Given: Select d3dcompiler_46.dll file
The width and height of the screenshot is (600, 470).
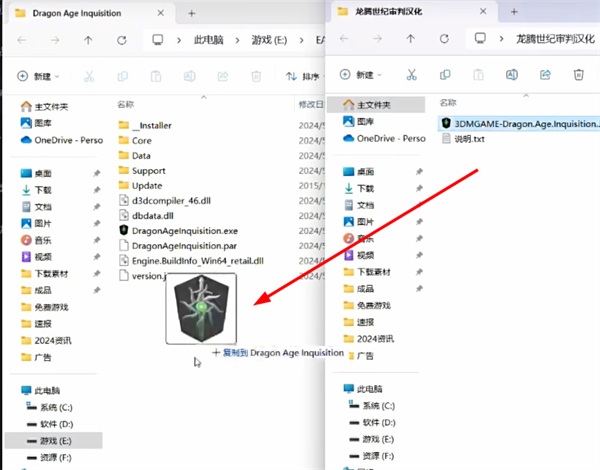Looking at the screenshot, I should click(165, 201).
